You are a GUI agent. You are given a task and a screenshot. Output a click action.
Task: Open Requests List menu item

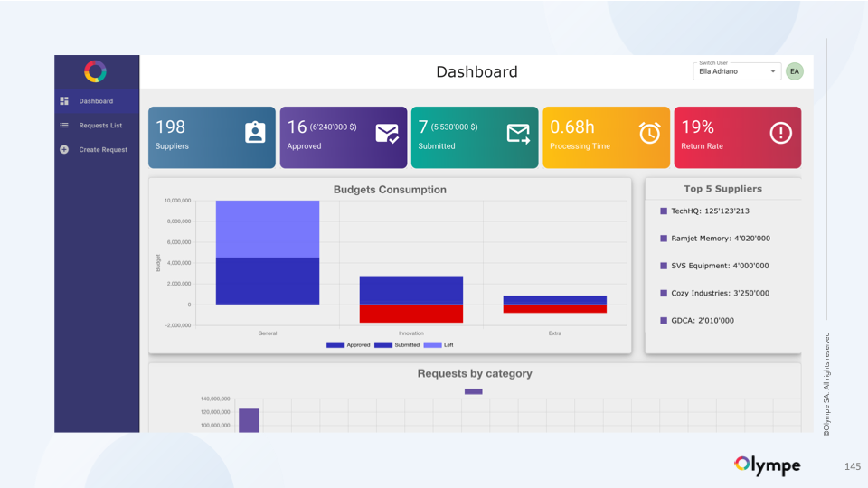coord(97,125)
